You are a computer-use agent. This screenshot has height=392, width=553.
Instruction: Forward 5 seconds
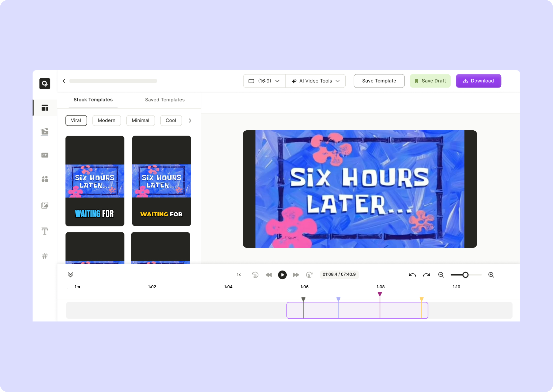[309, 275]
